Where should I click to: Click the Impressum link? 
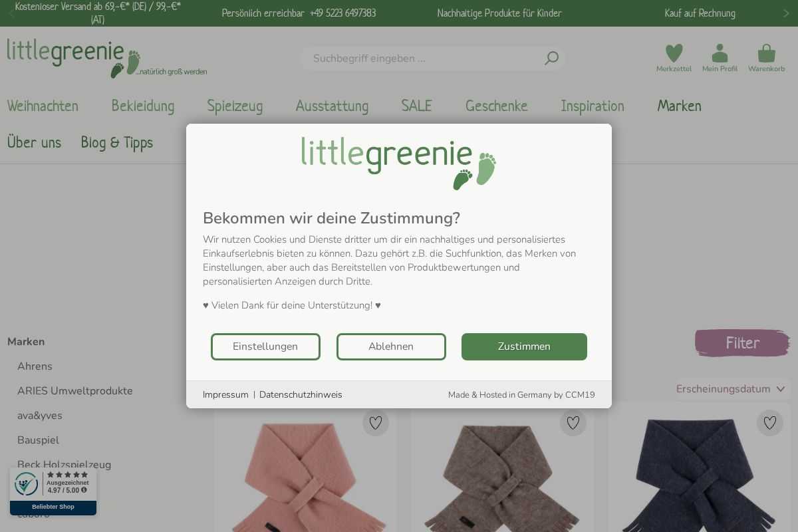pos(225,395)
